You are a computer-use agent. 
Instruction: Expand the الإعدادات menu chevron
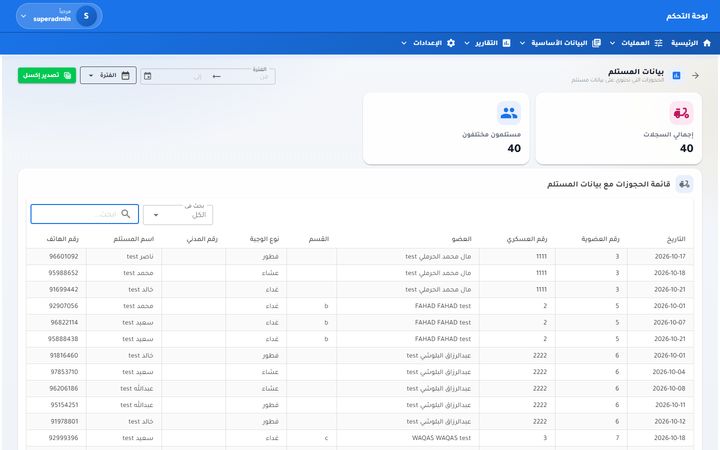404,43
